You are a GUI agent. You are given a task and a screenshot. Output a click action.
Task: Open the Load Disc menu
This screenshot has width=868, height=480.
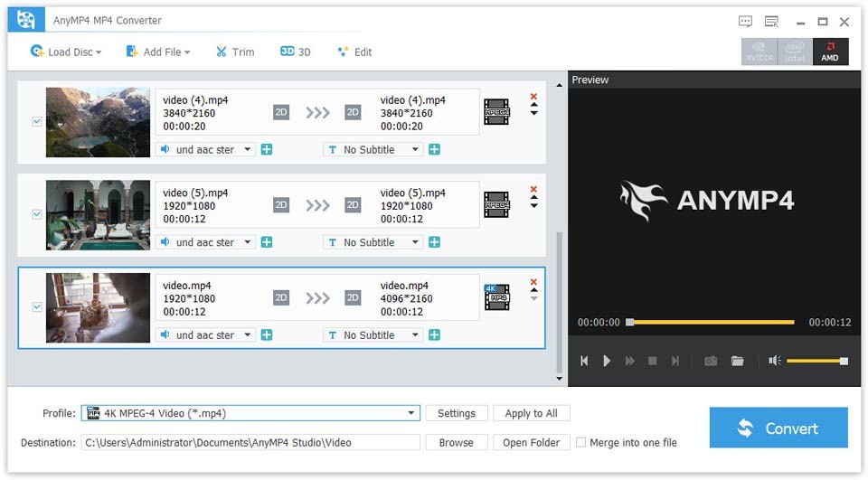(x=65, y=52)
